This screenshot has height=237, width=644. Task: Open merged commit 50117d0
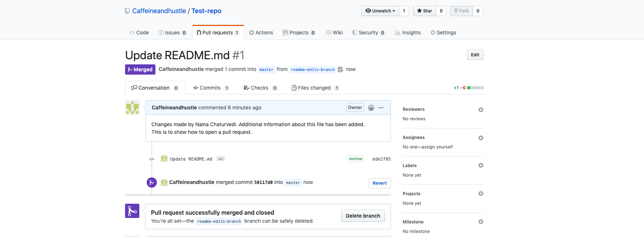pos(263,183)
